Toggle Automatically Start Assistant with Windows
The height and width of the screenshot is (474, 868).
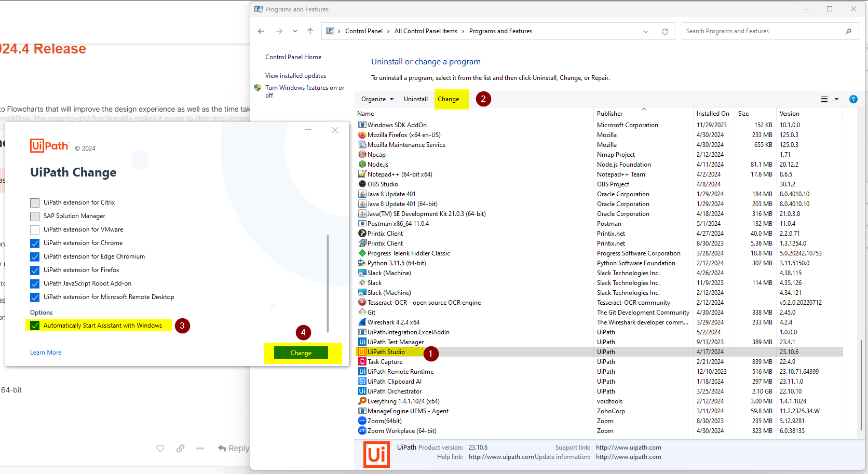pyautogui.click(x=35, y=326)
